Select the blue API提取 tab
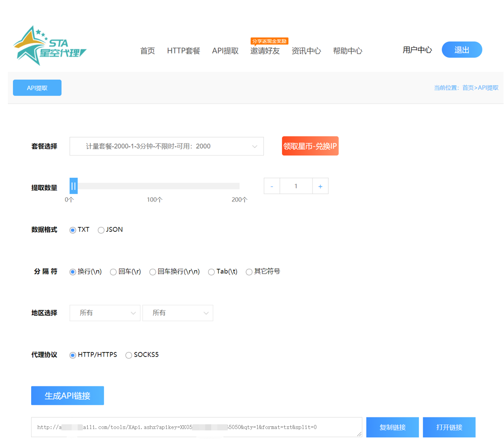Image resolution: width=504 pixels, height=443 pixels. click(x=37, y=88)
